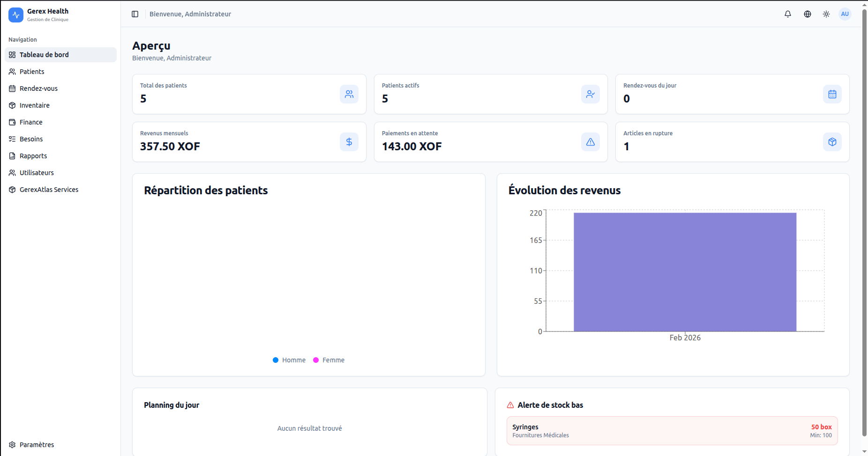
Task: Click the language globe icon
Action: click(808, 14)
